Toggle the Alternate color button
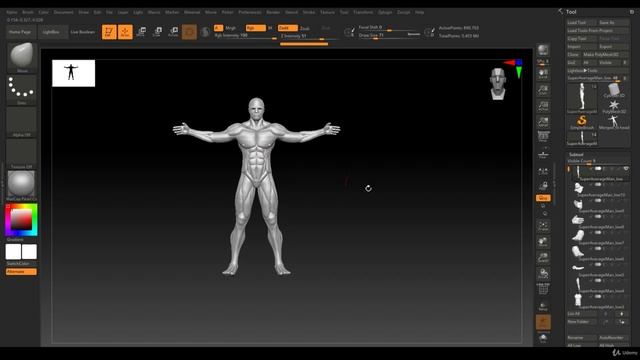 coord(21,271)
